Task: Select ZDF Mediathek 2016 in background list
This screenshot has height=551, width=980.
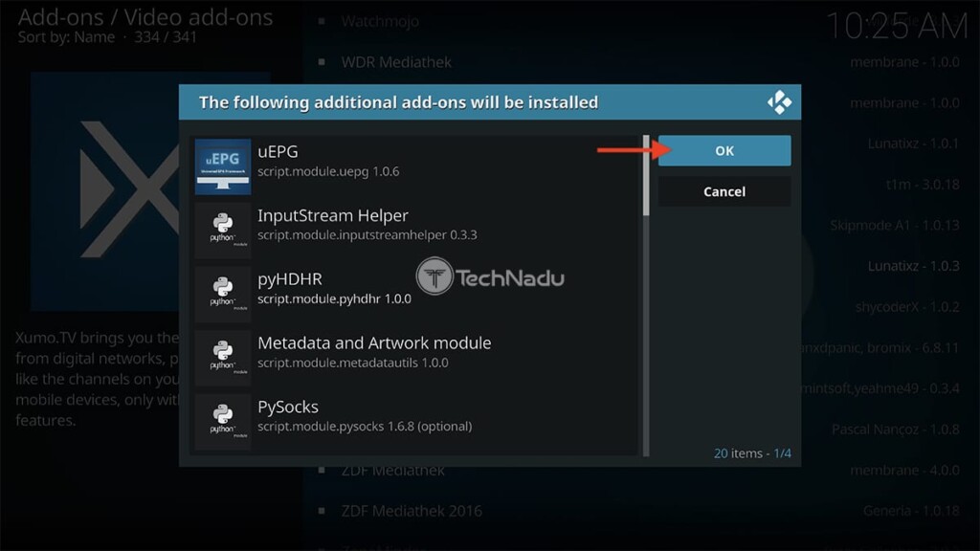Action: point(412,511)
